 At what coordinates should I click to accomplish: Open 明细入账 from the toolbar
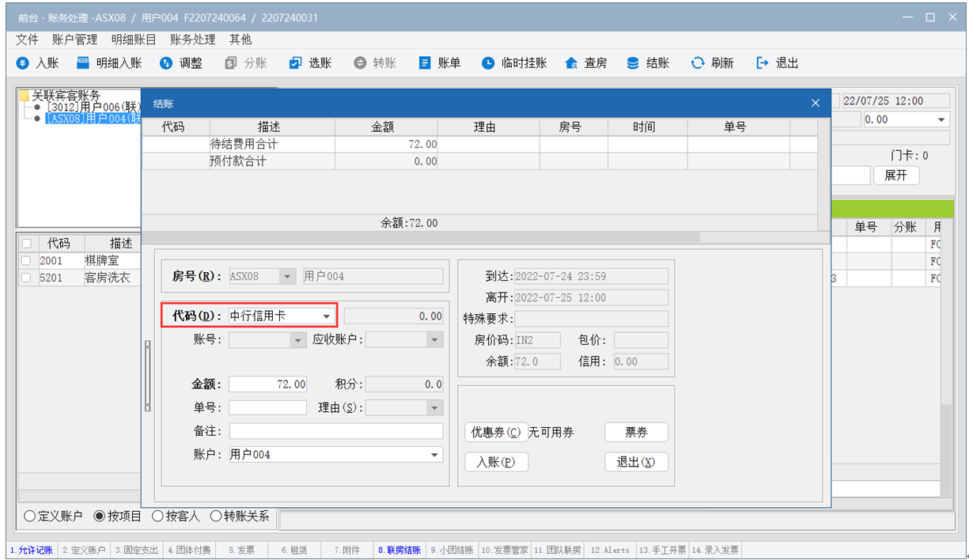click(83, 63)
